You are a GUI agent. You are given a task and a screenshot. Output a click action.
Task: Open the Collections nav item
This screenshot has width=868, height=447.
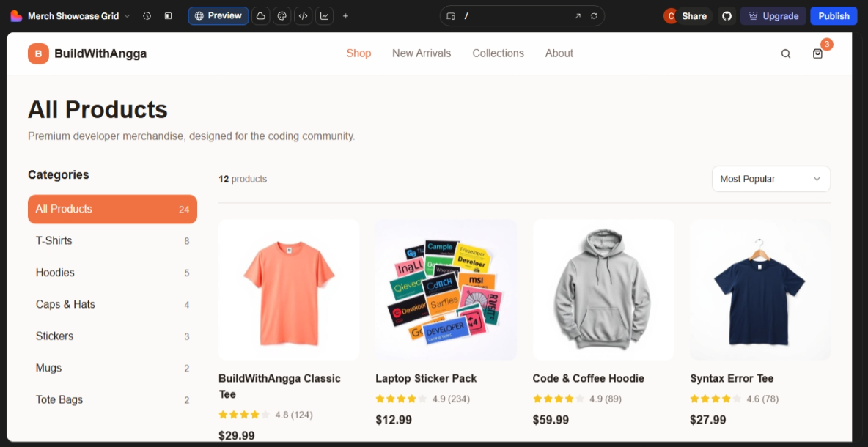[498, 53]
